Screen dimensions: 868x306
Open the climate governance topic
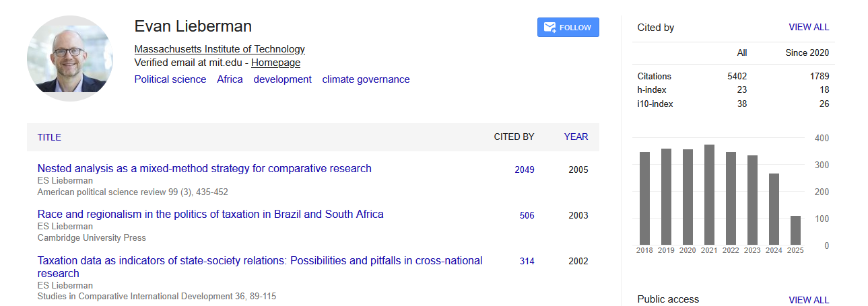pos(366,79)
